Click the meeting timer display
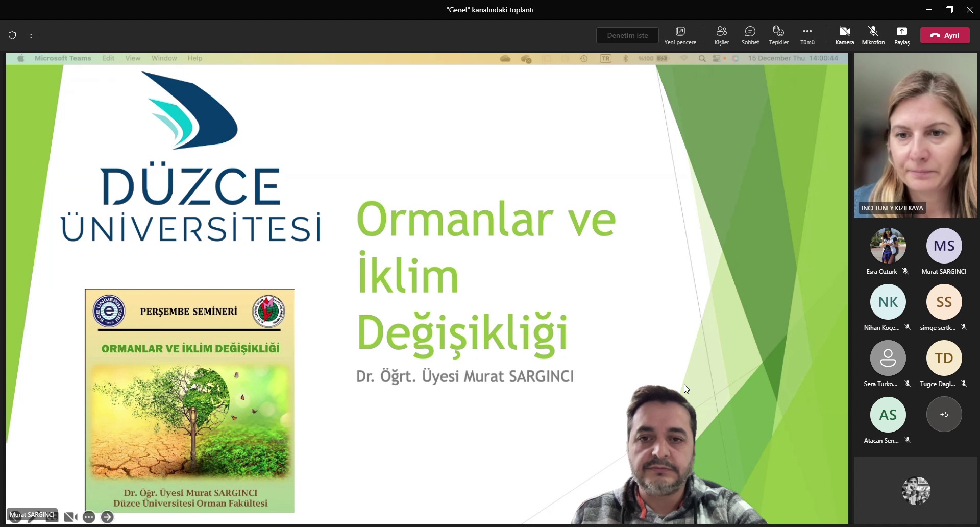This screenshot has width=980, height=527. [31, 36]
